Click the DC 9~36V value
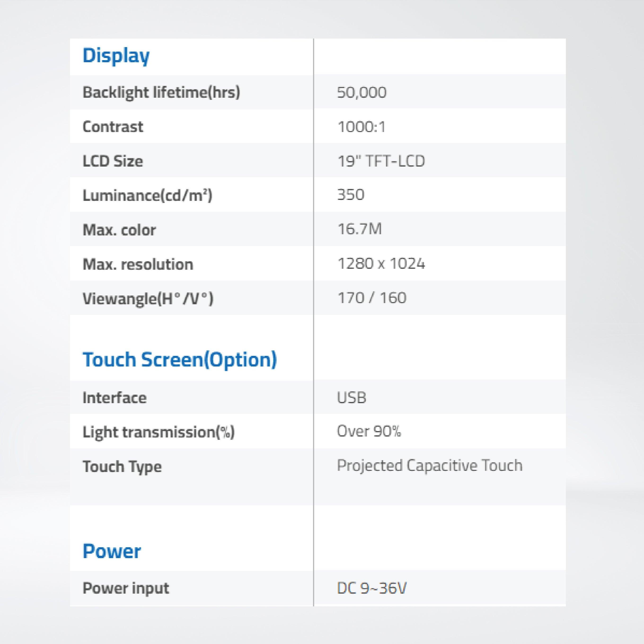The image size is (644, 644). 372,588
